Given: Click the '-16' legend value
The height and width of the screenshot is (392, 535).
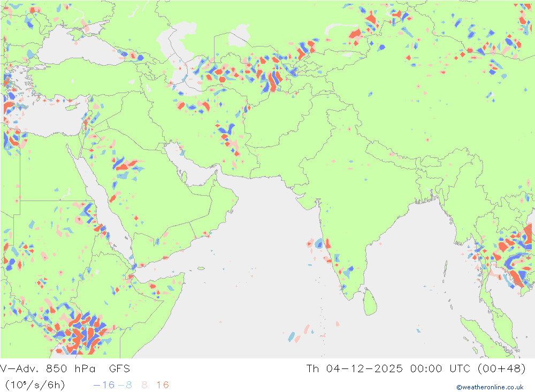Looking at the screenshot, I should [104, 385].
